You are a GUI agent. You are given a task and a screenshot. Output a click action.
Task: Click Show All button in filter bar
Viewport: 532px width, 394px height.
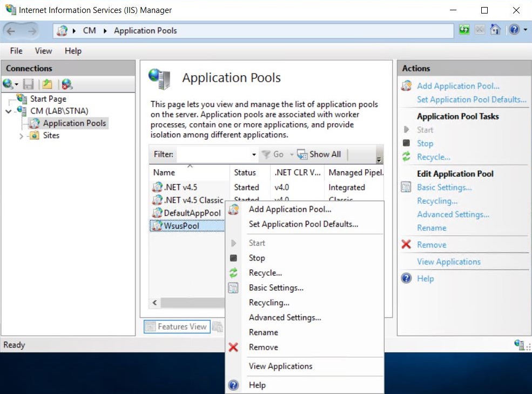click(319, 155)
